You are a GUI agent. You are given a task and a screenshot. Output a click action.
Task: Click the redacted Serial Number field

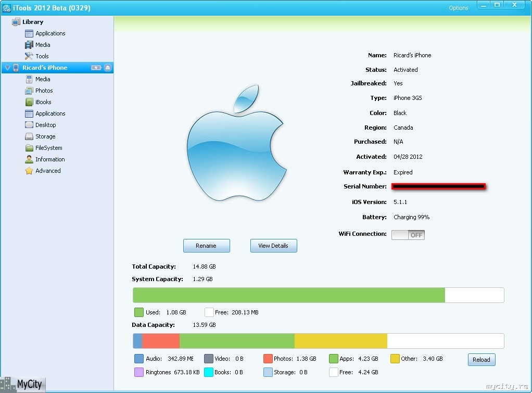[438, 186]
